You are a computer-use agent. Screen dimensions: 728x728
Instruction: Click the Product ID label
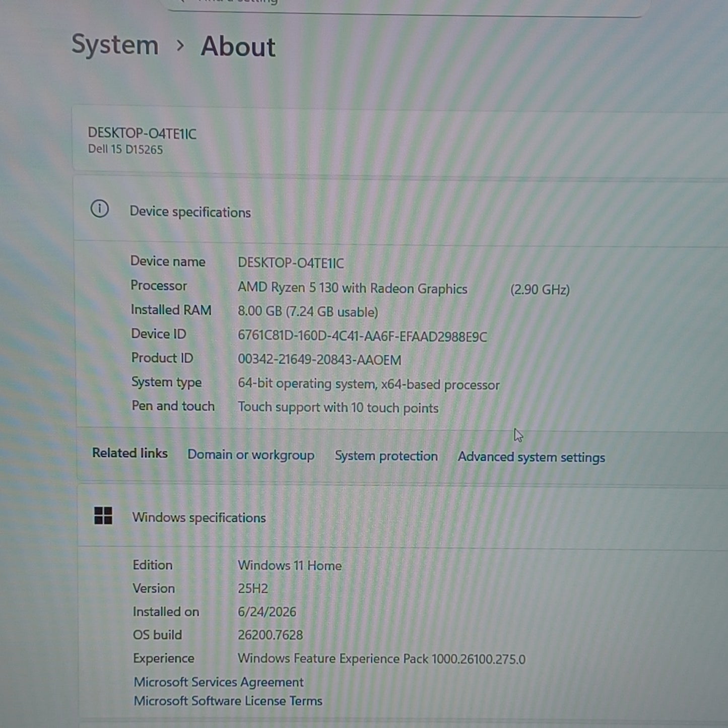pos(162,358)
